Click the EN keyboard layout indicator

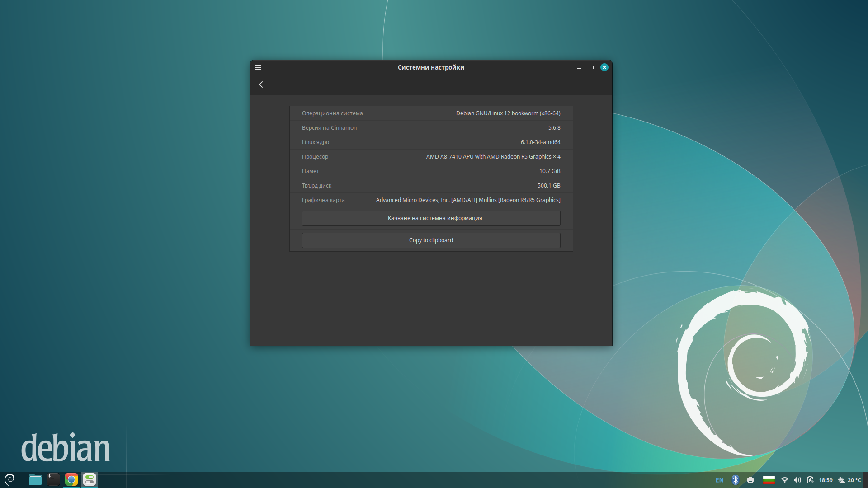coord(719,480)
